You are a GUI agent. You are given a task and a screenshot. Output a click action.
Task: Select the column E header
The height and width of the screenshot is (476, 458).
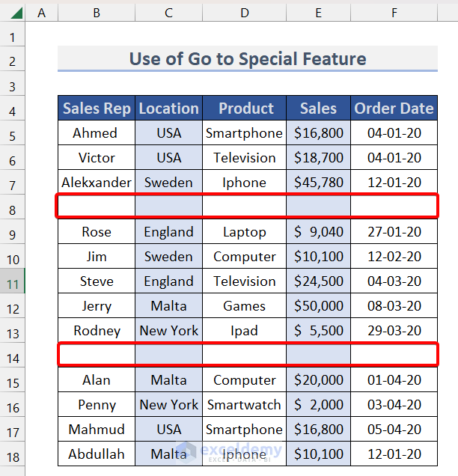318,13
